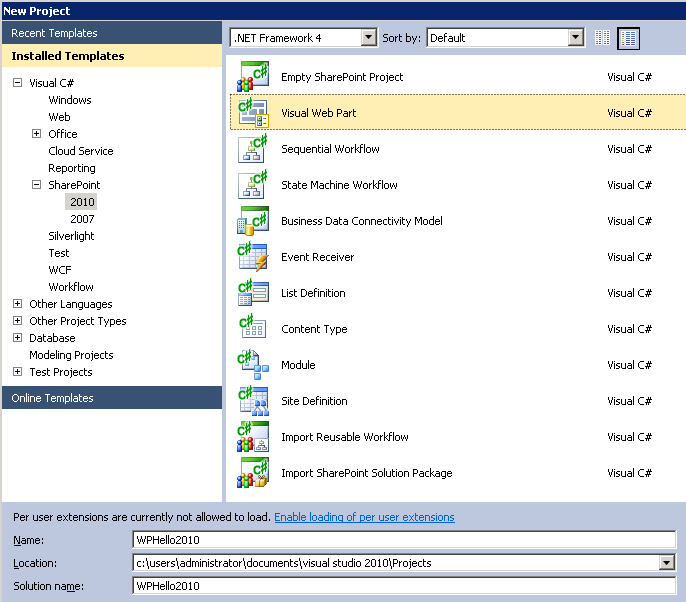The width and height of the screenshot is (686, 602).
Task: Select Empty SharePoint Project template name
Action: (x=342, y=77)
